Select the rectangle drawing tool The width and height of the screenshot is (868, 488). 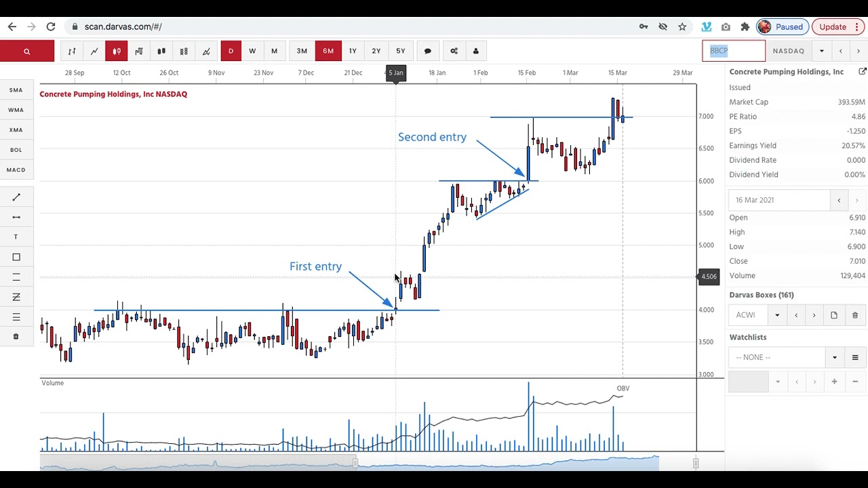click(x=16, y=257)
